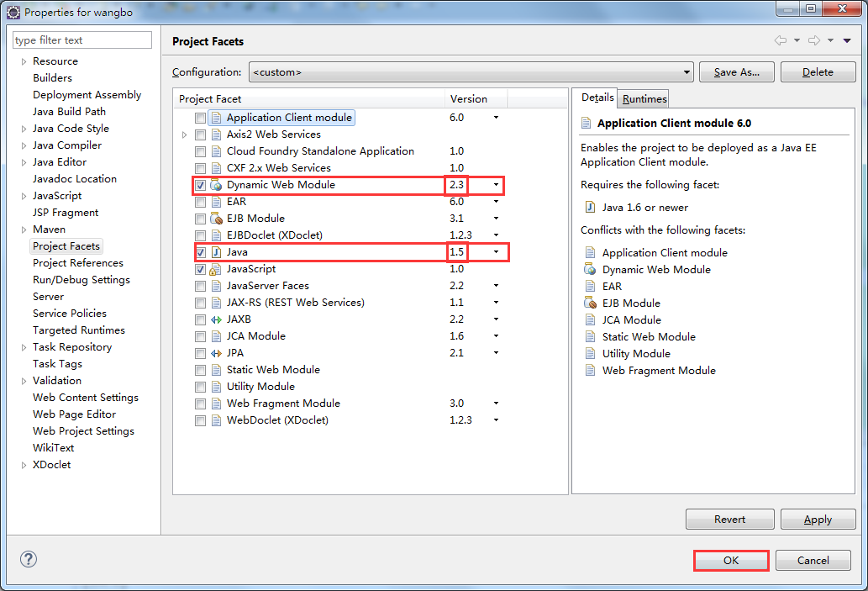Click the Java facet icon

click(x=216, y=252)
